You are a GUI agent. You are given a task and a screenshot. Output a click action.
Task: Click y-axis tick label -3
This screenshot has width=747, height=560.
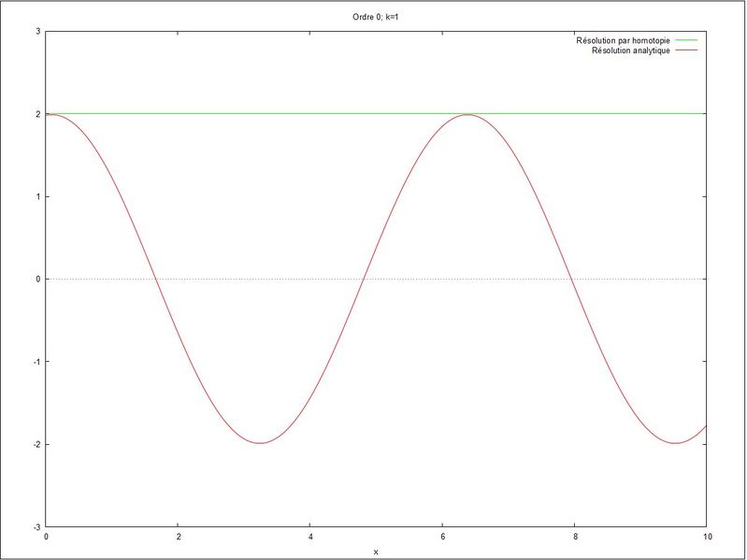(36, 526)
